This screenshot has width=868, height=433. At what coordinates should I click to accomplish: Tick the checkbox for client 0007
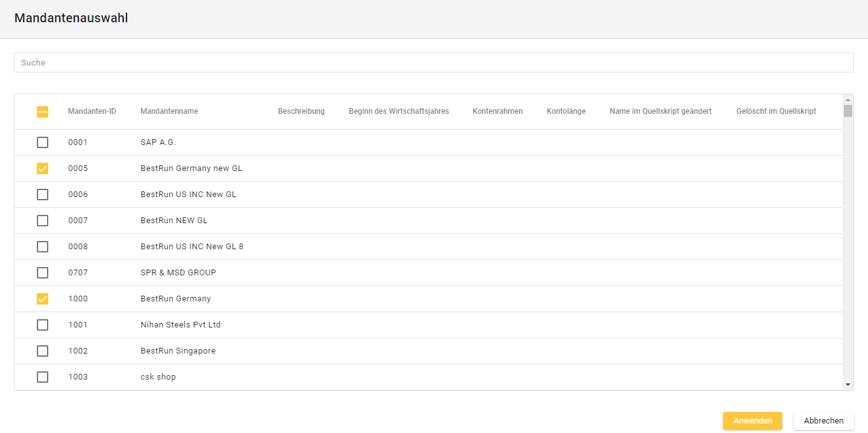tap(43, 221)
